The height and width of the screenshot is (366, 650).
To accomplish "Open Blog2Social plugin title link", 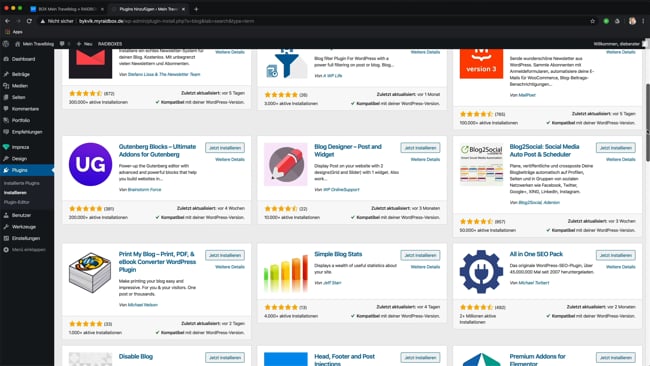I will 544,150.
